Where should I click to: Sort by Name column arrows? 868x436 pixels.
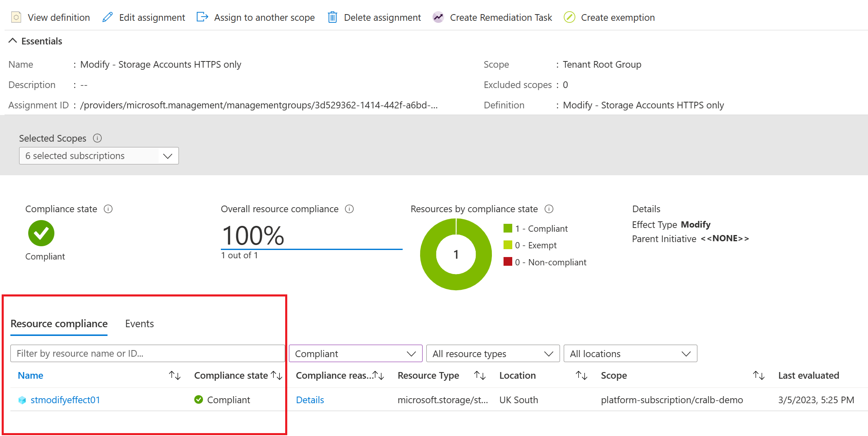tap(175, 375)
